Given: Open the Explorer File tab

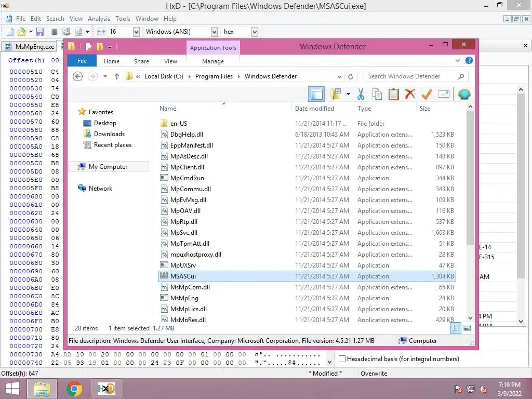Looking at the screenshot, I should pyautogui.click(x=82, y=61).
